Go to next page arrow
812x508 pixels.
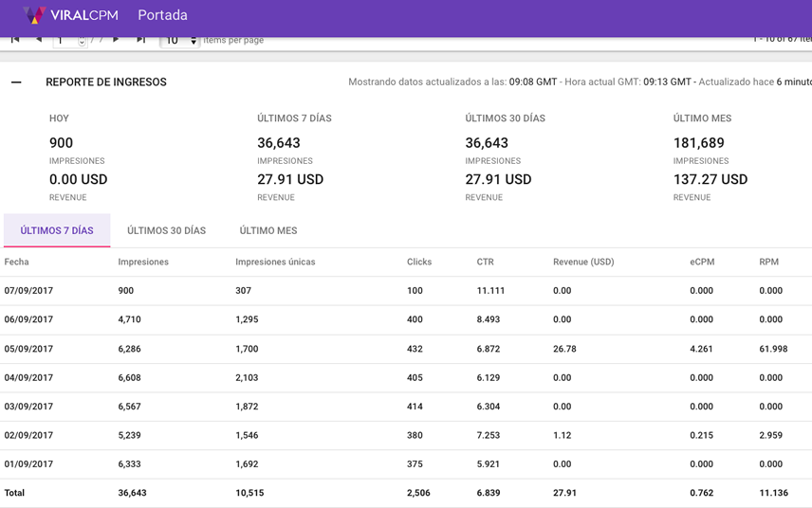coord(116,40)
